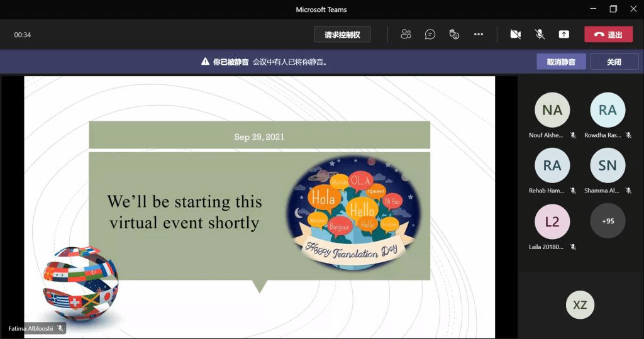644x339 pixels.
Task: Click the 00:34 meeting timer
Action: tap(23, 35)
